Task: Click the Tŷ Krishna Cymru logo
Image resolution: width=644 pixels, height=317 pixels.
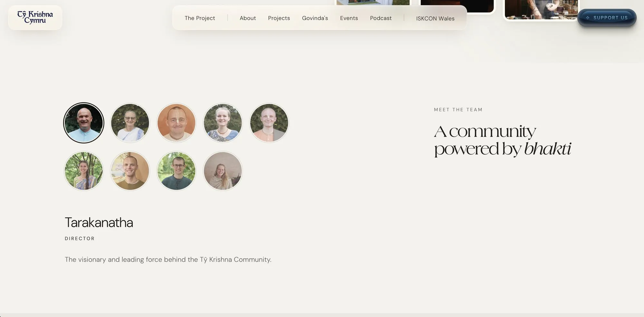Action: point(35,17)
